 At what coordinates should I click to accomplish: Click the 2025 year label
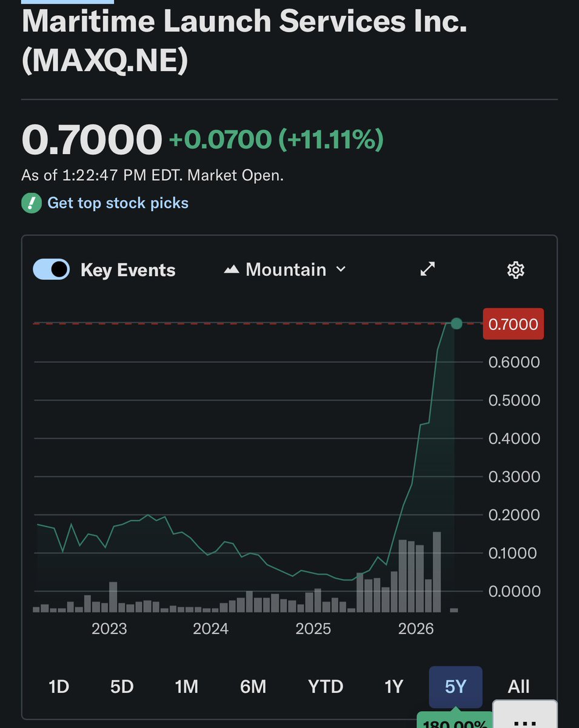click(x=313, y=629)
